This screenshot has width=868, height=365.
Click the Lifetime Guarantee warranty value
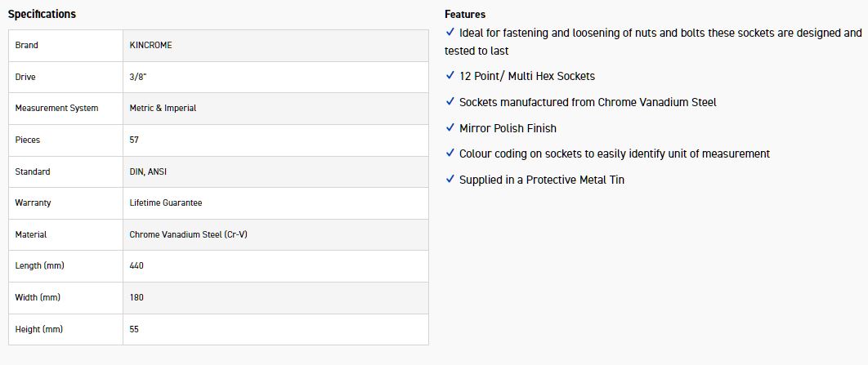coord(166,203)
